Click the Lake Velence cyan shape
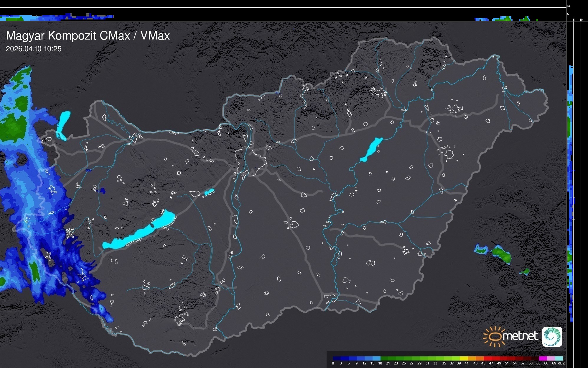 [209, 192]
